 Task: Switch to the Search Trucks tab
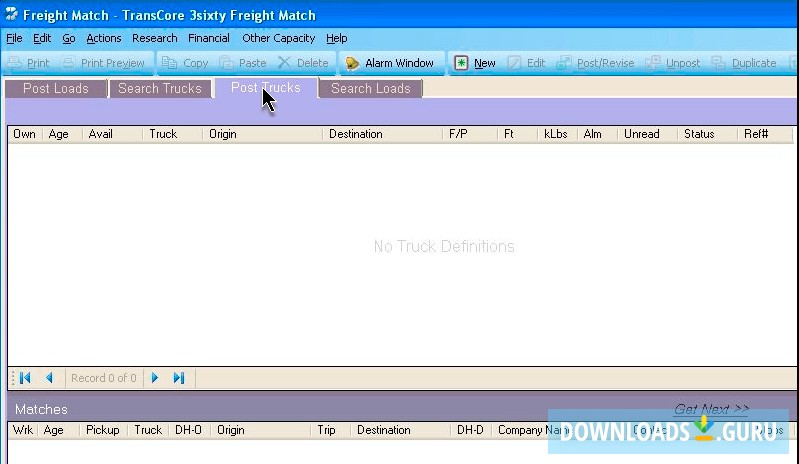pos(160,89)
